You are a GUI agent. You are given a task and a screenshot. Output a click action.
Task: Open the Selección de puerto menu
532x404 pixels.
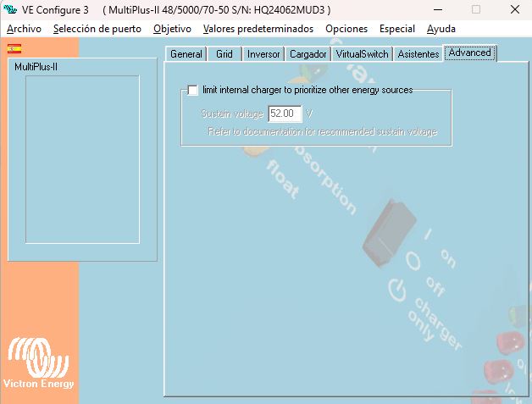click(x=97, y=29)
